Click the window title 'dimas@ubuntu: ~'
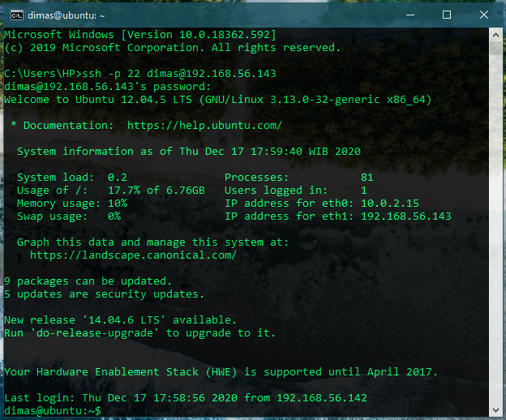This screenshot has width=506, height=420. point(66,15)
